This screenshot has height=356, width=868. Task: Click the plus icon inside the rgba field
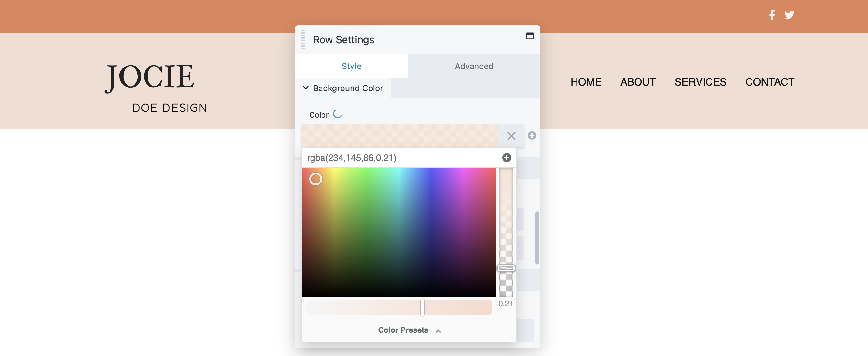click(x=506, y=157)
